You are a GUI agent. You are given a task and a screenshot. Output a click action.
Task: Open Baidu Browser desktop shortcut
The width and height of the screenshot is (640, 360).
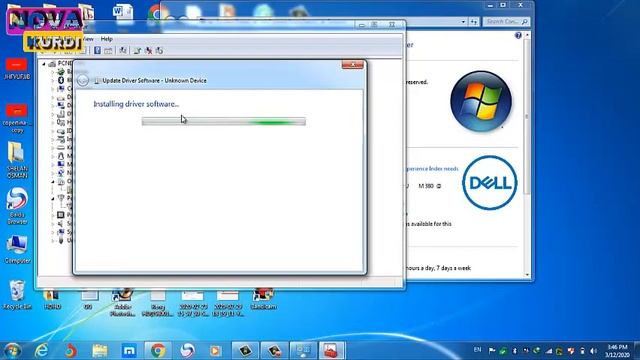pyautogui.click(x=17, y=206)
